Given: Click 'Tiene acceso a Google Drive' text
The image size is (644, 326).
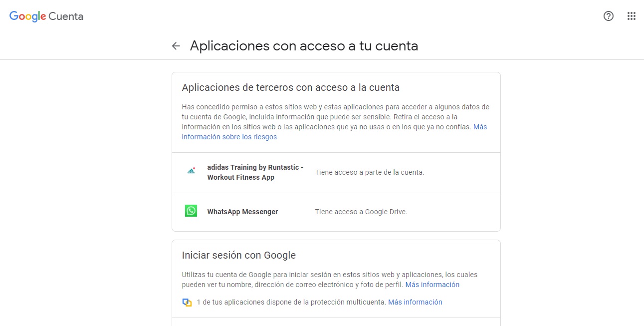Looking at the screenshot, I should coord(361,212).
